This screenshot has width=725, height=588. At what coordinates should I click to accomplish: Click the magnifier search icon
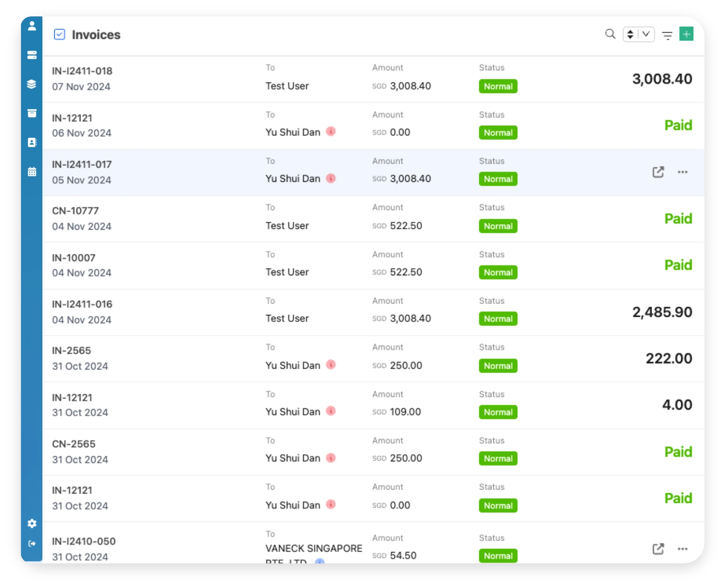(x=610, y=34)
